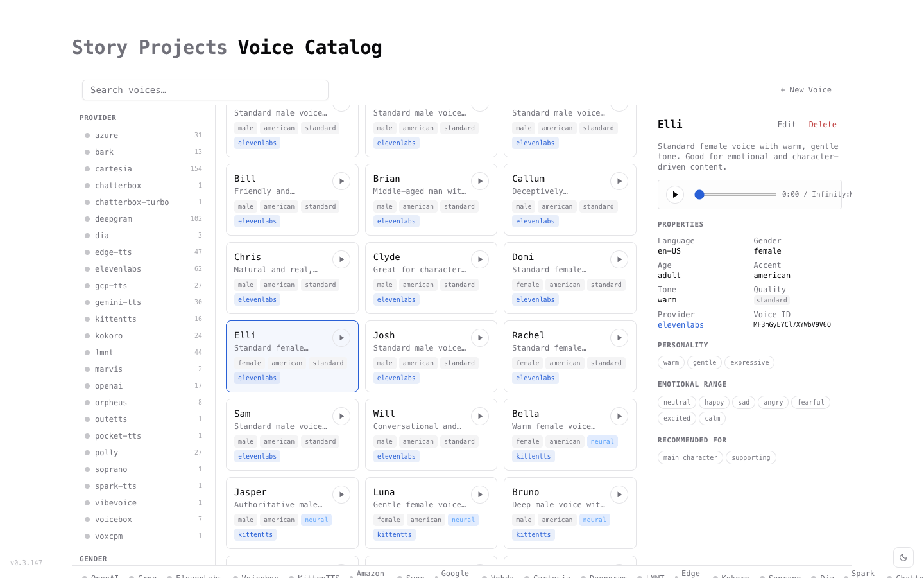The width and height of the screenshot is (924, 578).
Task: Play the Luna voice preview
Action: tap(480, 495)
